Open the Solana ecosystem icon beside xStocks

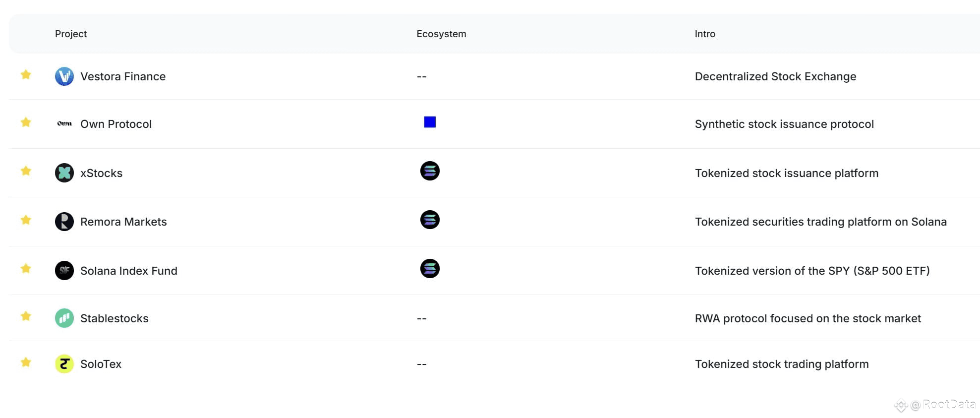430,171
